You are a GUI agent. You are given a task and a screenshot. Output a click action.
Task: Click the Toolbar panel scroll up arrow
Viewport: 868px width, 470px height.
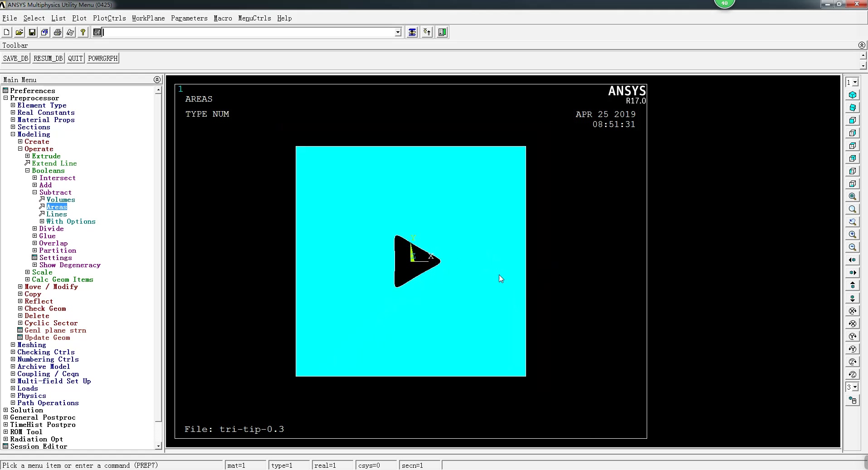[863, 56]
